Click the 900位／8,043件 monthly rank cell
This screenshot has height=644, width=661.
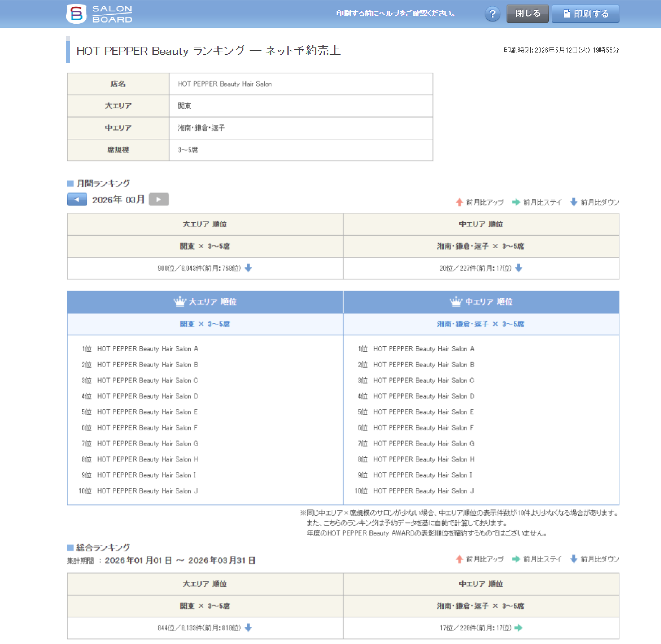(x=205, y=268)
